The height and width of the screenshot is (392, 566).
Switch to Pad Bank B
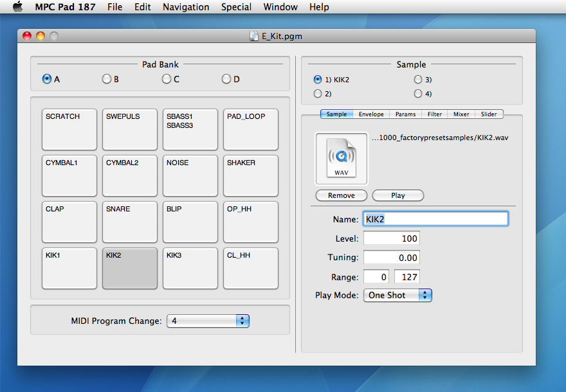pos(107,79)
